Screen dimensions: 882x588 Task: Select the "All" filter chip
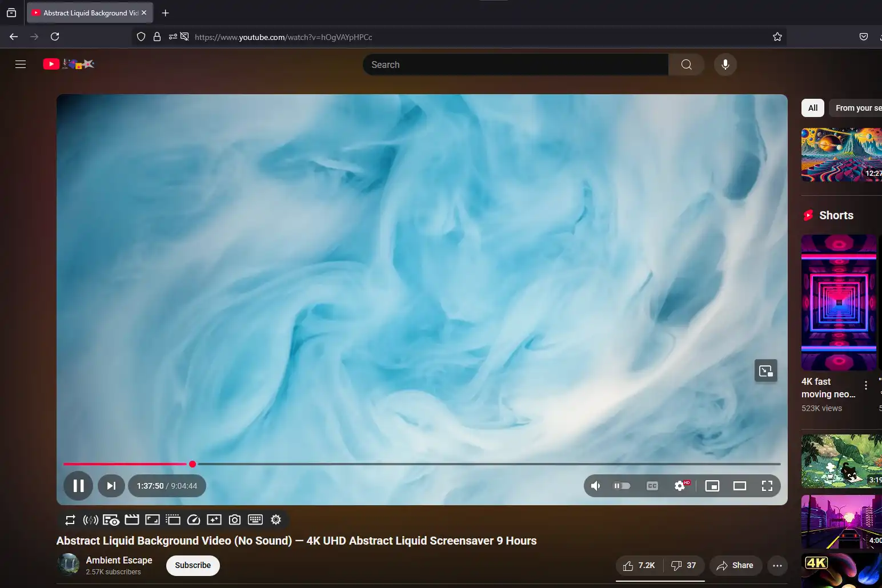point(812,108)
